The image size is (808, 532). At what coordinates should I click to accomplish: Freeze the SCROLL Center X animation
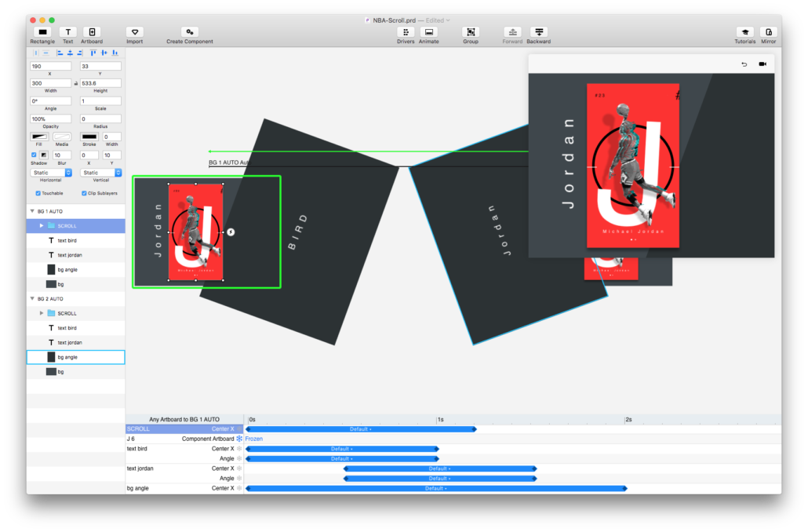click(239, 429)
